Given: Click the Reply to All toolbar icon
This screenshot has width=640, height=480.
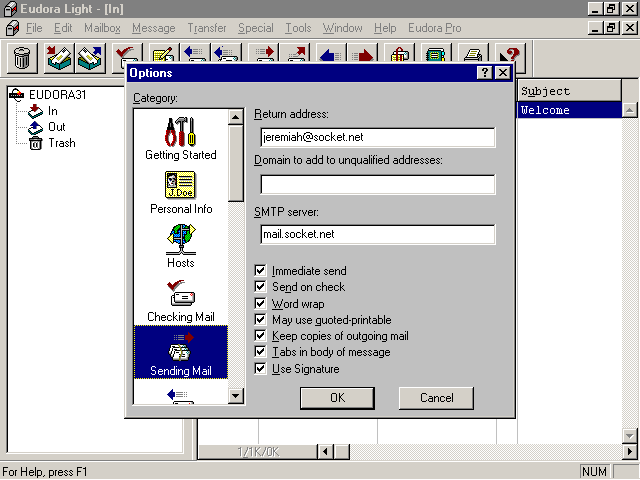Looking at the screenshot, I should pos(225,53).
